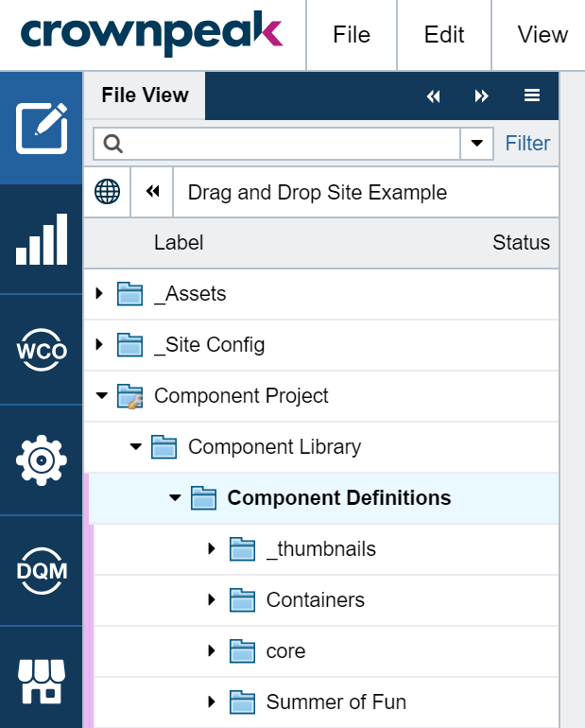Viewport: 585px width, 728px height.
Task: Expand the _thumbnails folder
Action: click(212, 548)
